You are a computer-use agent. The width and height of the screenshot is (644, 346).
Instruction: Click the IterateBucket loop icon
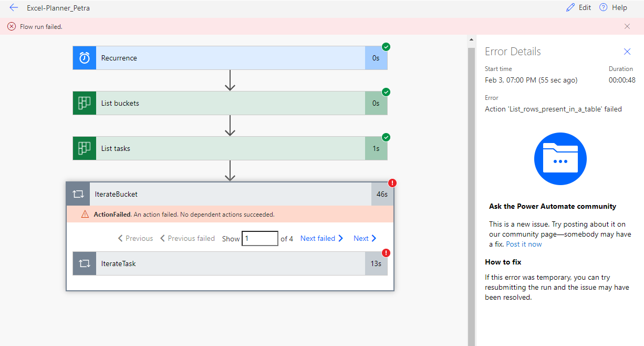(x=78, y=194)
